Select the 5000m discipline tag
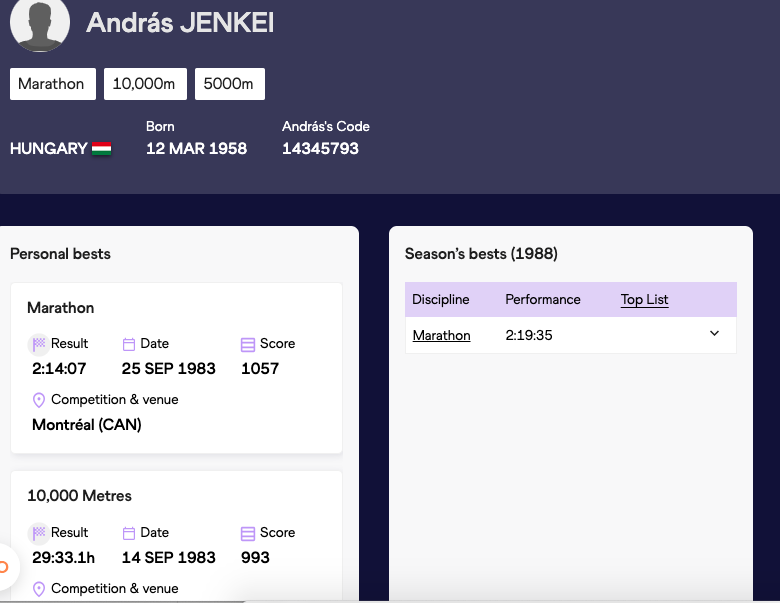 point(229,84)
